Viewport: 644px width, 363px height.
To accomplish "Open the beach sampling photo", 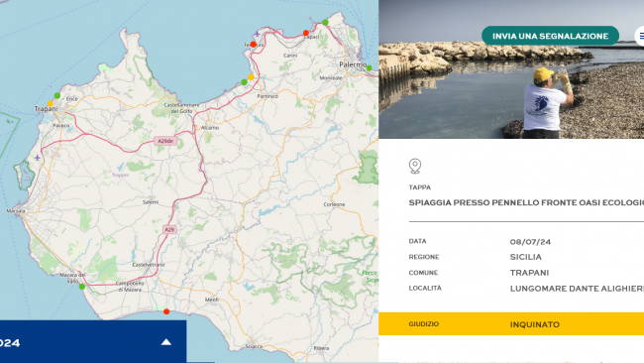I will 511,69.
